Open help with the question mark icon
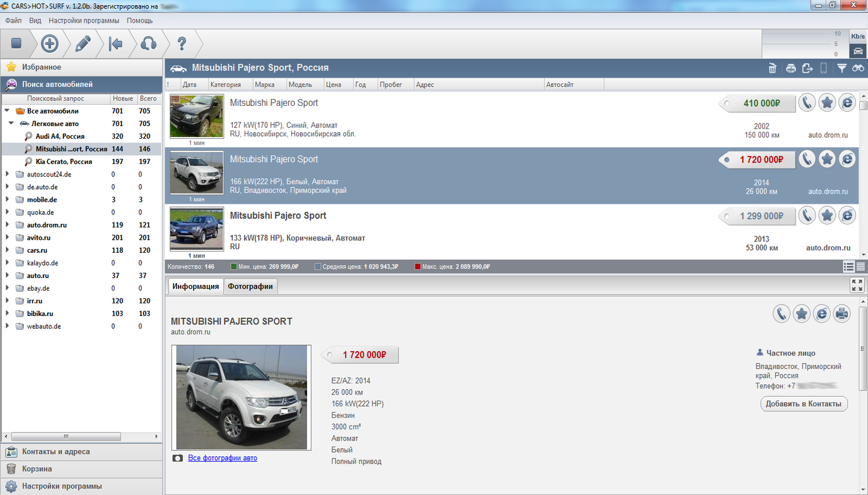 (182, 44)
